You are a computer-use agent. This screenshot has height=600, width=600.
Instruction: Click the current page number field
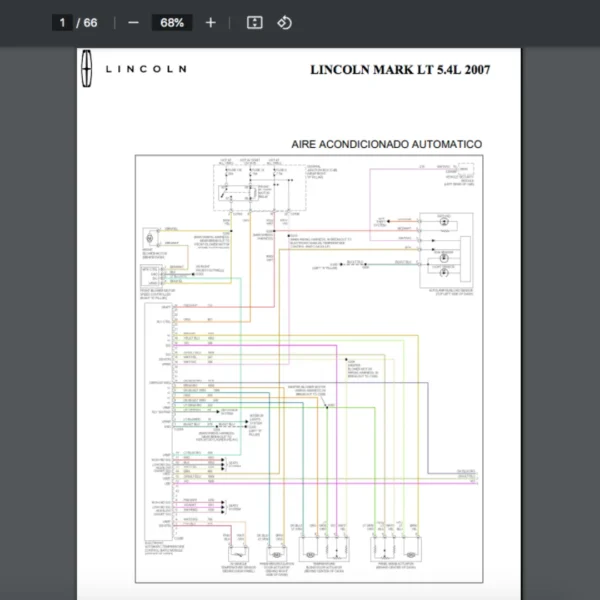point(62,23)
